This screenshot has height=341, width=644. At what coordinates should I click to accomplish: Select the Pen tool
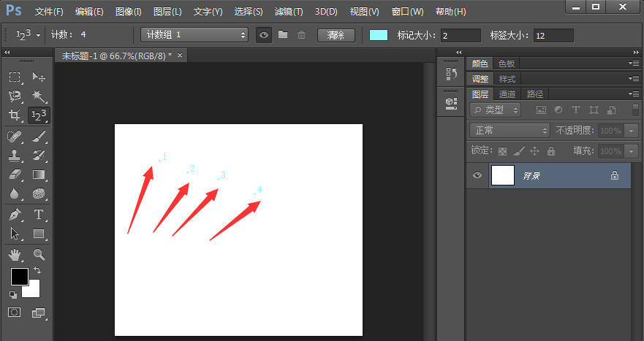15,215
